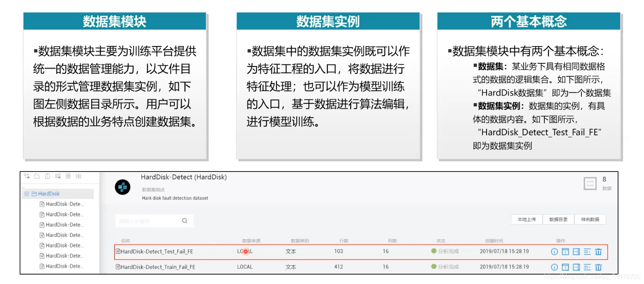Click the file icon before HardDisk-Detect_Test_Fail_FE

pyautogui.click(x=118, y=251)
